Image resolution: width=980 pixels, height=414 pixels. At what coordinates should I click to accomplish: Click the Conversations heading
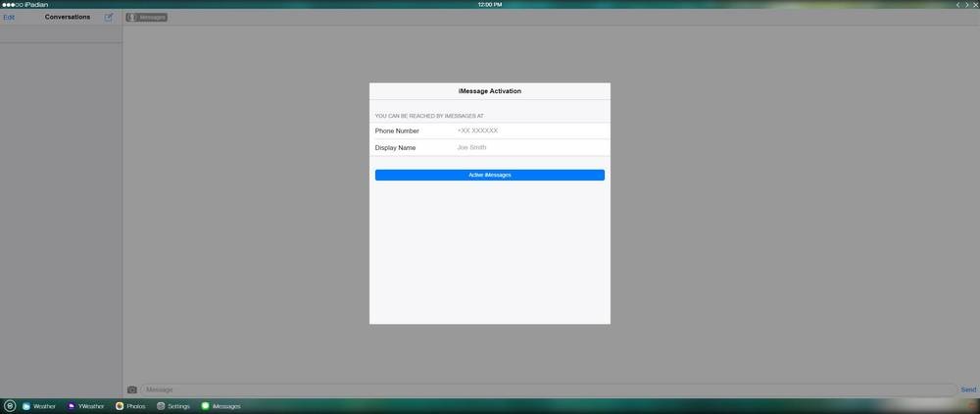68,17
